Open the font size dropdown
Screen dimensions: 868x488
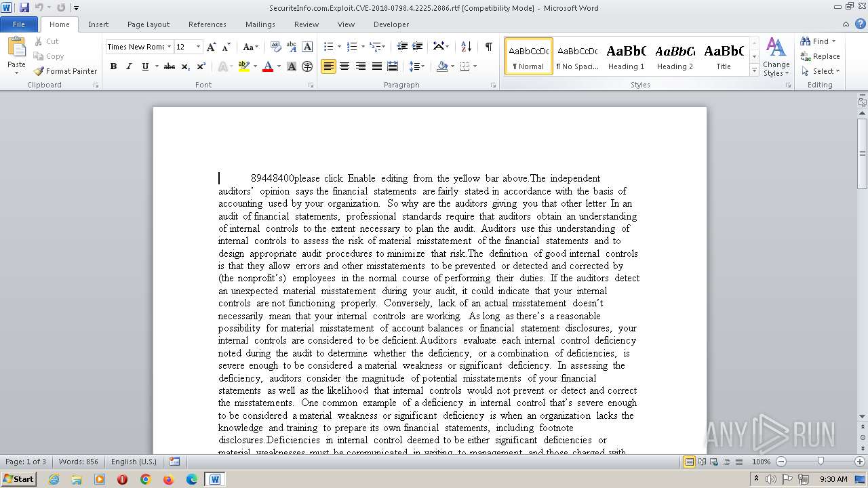(198, 47)
